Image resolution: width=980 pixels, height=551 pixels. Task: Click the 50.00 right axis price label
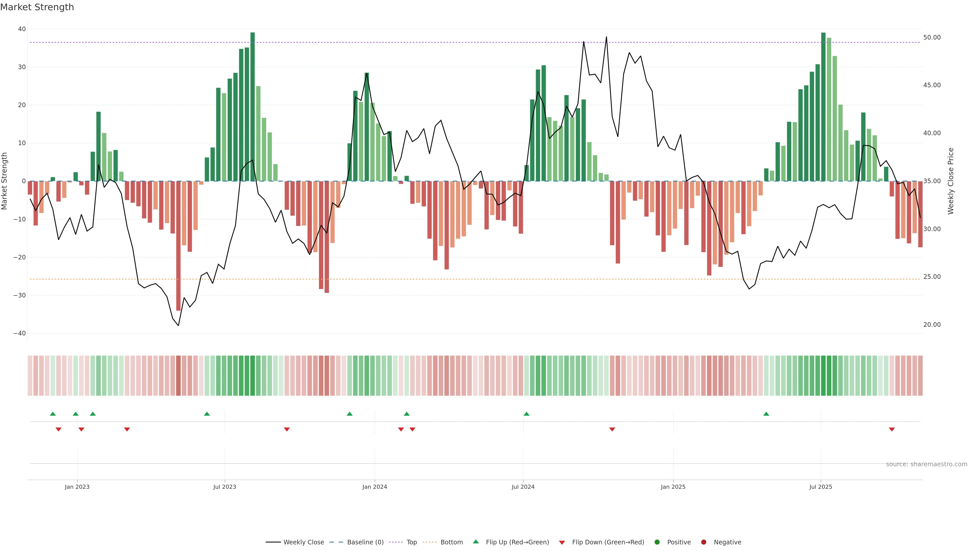[932, 37]
